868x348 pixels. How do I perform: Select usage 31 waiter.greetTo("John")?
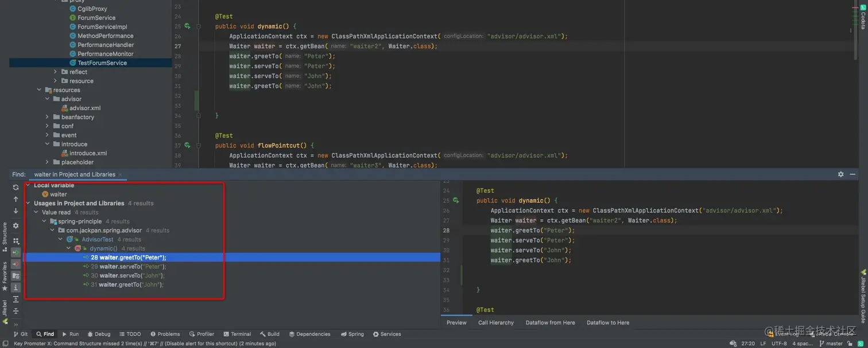pos(123,284)
